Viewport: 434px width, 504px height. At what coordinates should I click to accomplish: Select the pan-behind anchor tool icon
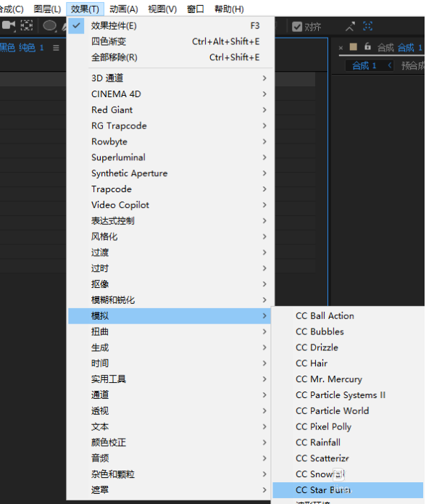coord(27,25)
